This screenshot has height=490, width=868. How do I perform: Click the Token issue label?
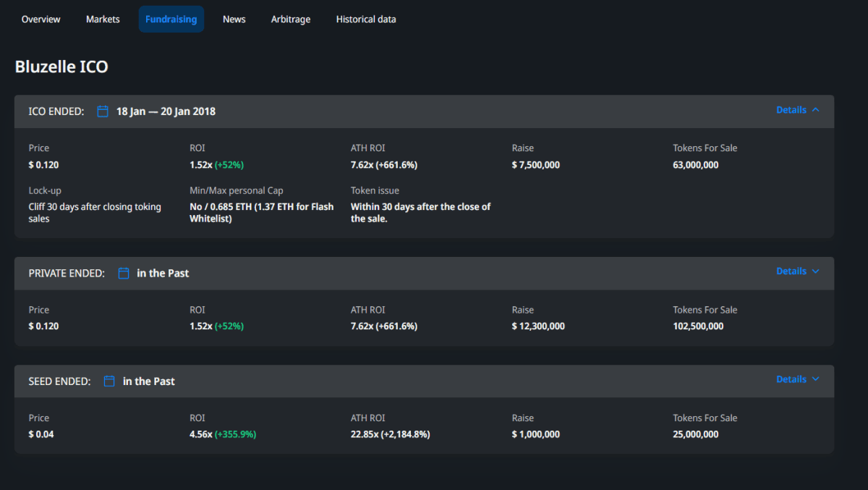[375, 190]
